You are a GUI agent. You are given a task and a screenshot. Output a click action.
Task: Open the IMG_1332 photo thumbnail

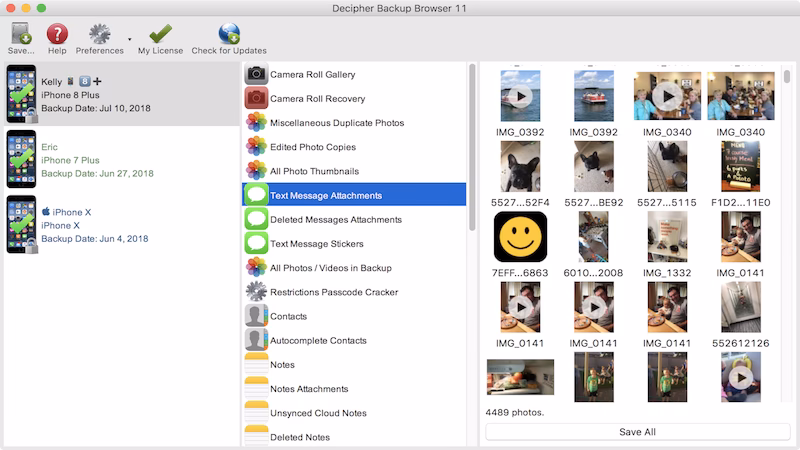667,237
